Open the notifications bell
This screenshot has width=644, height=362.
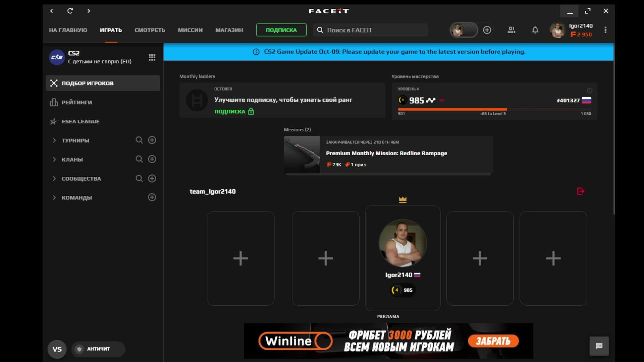tap(535, 30)
